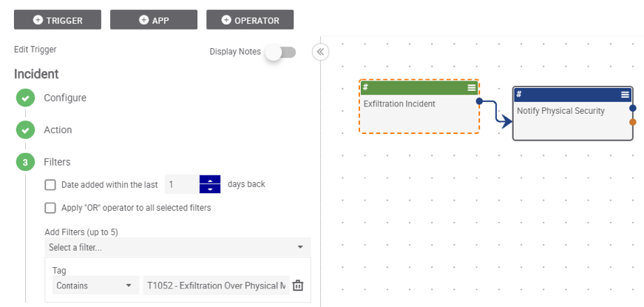This screenshot has width=644, height=307.
Task: Check the Date added within the last checkbox
Action: 50,185
